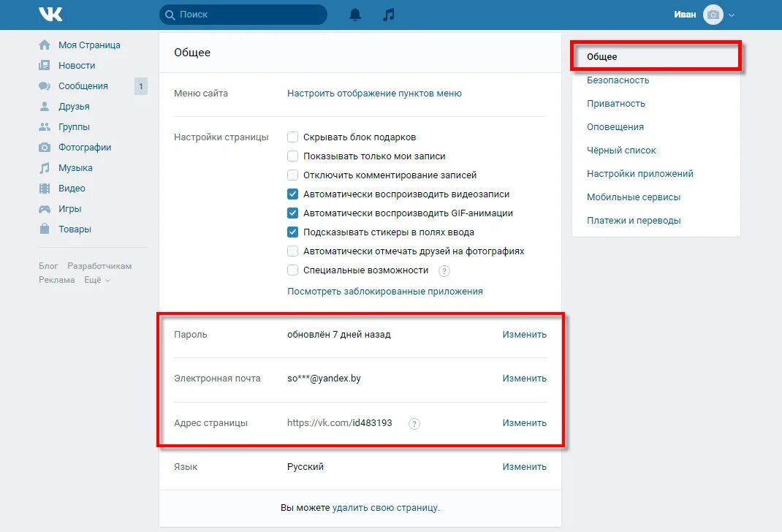Enable Показывать только мои записи checkbox
The image size is (782, 532).
pos(293,156)
